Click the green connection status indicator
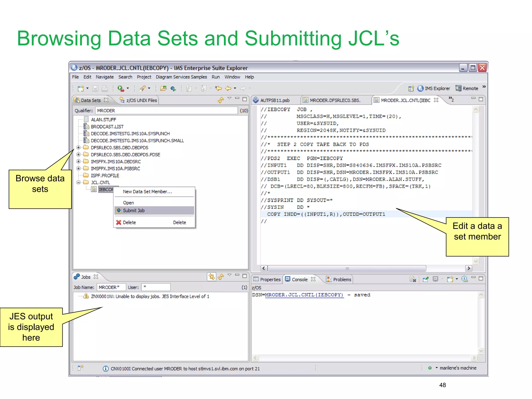The height and width of the screenshot is (399, 532). pos(430,368)
